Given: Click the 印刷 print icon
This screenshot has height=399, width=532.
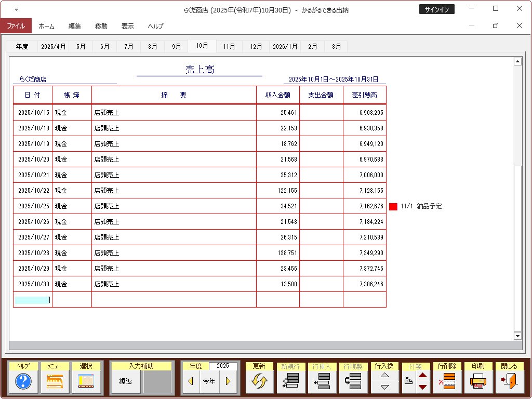Looking at the screenshot, I should click(478, 382).
